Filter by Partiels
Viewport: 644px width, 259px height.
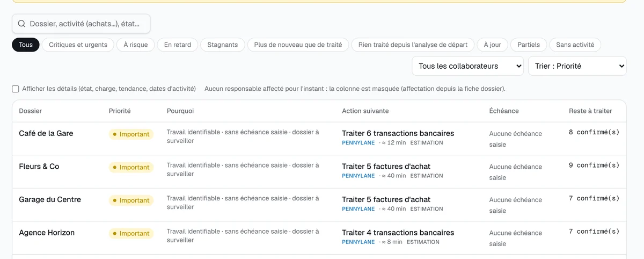(x=529, y=45)
